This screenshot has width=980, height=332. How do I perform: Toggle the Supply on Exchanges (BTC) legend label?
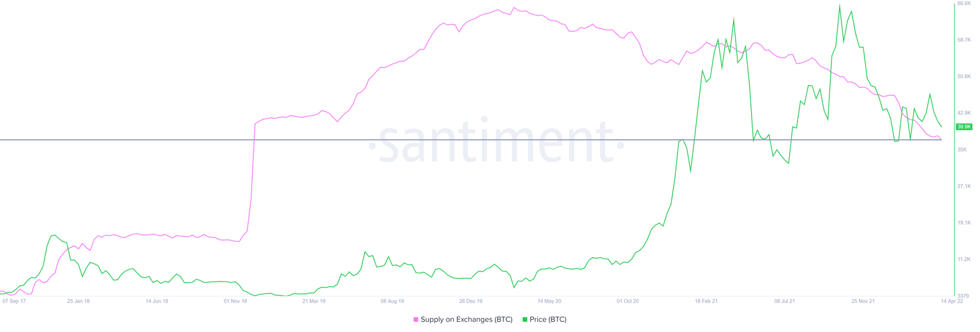tap(466, 320)
